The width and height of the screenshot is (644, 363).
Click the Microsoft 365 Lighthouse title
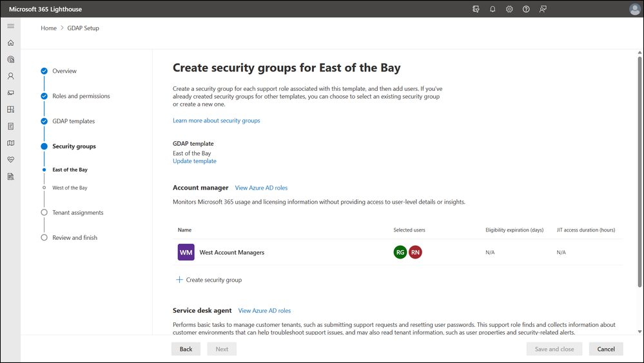(x=45, y=9)
